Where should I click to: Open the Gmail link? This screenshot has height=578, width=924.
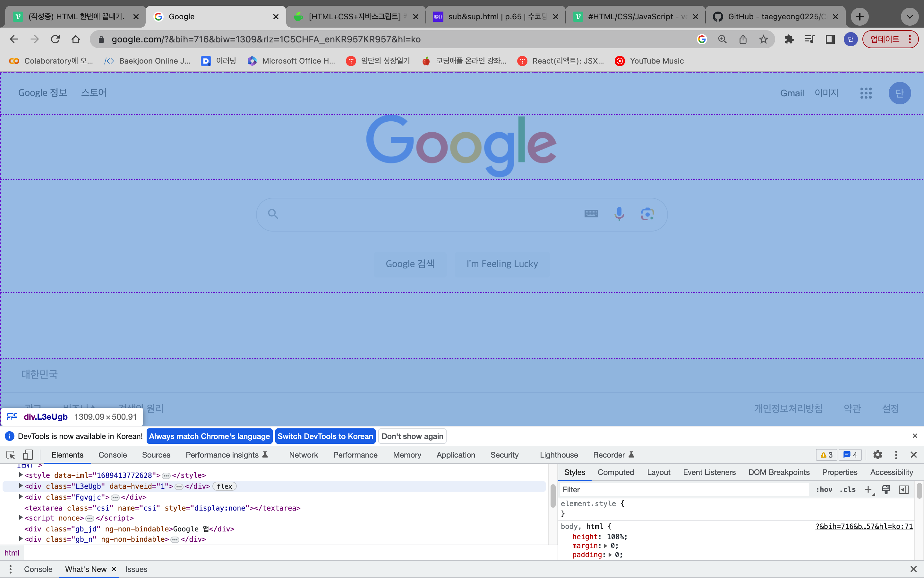pos(792,93)
